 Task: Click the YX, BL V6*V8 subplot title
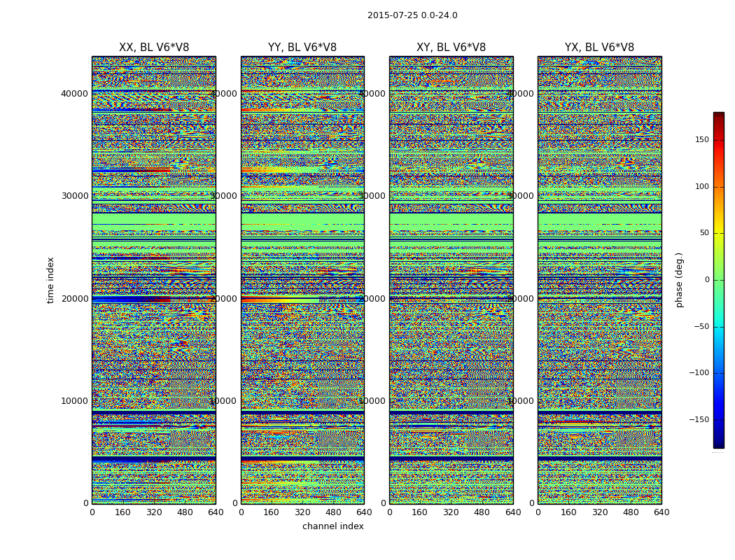point(599,48)
